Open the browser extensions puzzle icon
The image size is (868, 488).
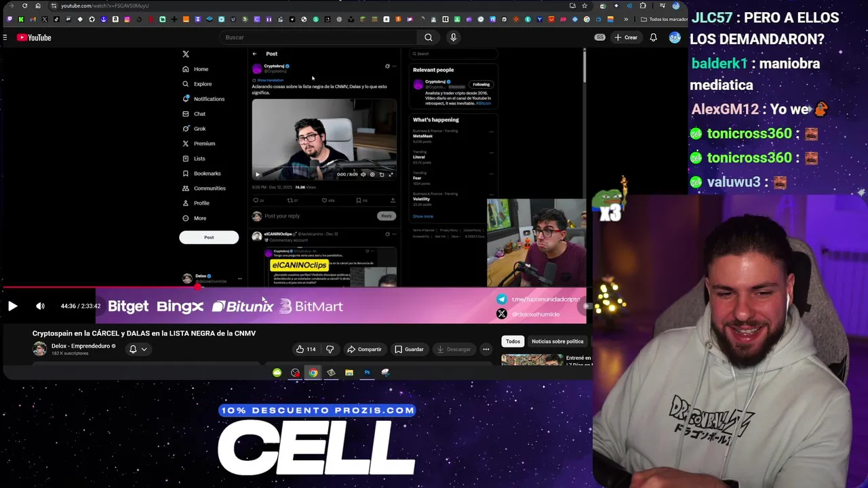click(x=643, y=5)
